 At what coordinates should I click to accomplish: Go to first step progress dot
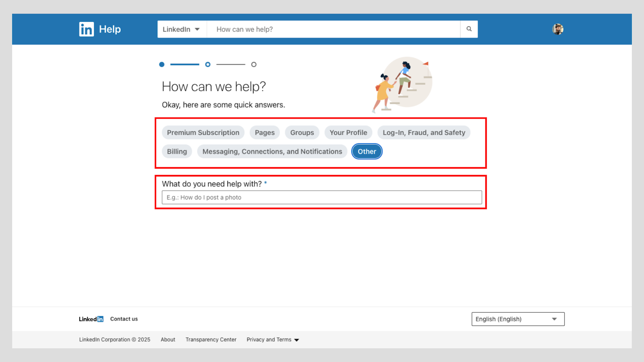(162, 64)
